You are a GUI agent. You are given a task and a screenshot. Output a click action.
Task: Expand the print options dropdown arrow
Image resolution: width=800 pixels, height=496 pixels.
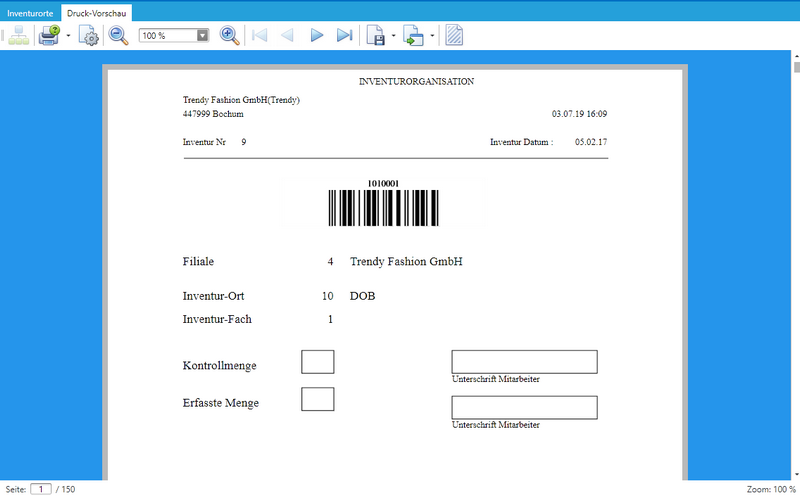click(68, 35)
